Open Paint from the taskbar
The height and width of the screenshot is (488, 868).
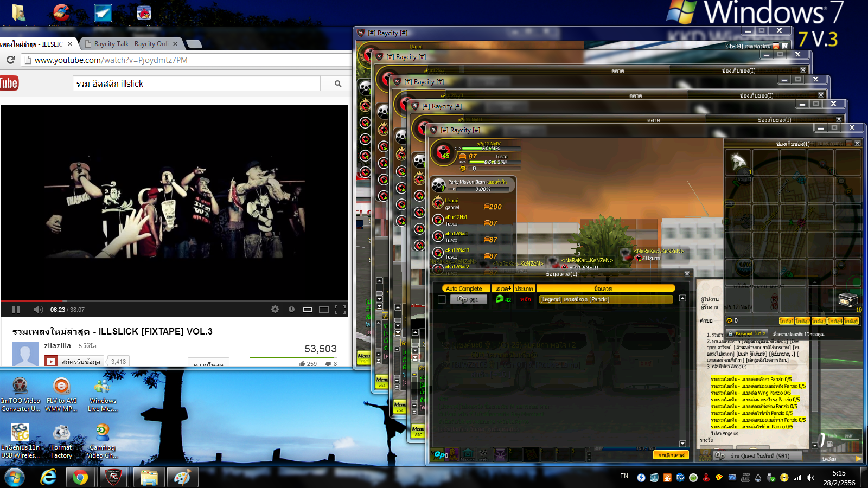pos(182,477)
